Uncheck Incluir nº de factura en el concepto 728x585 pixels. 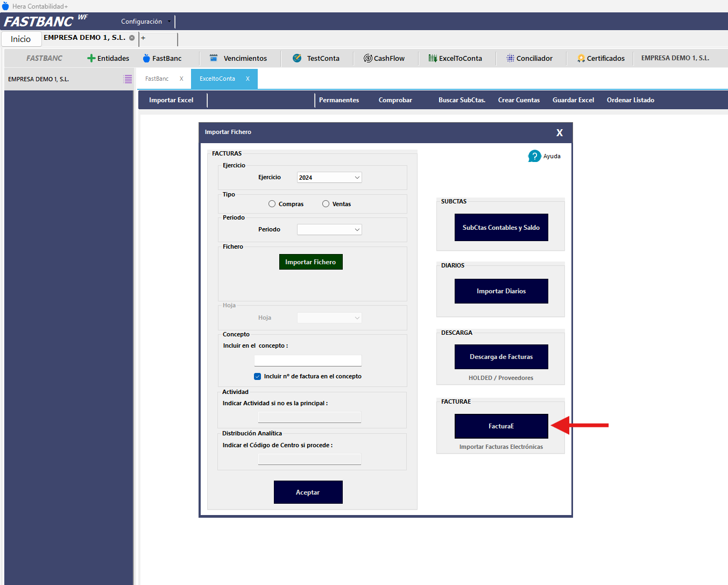point(257,376)
